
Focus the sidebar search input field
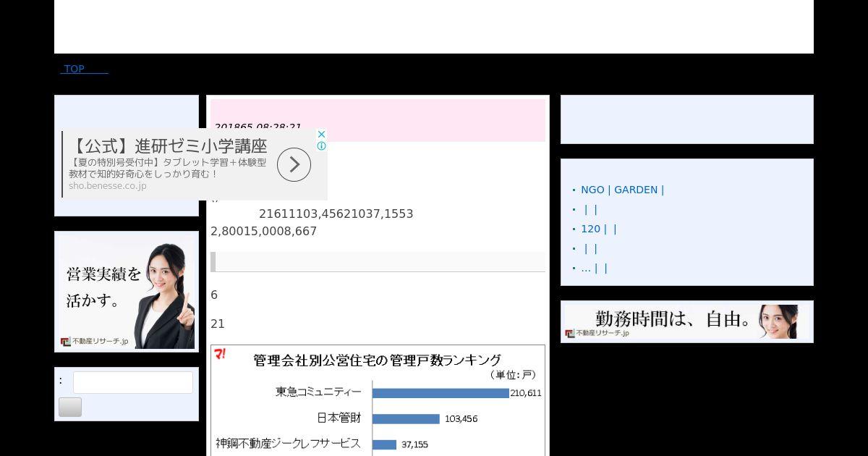coord(133,382)
